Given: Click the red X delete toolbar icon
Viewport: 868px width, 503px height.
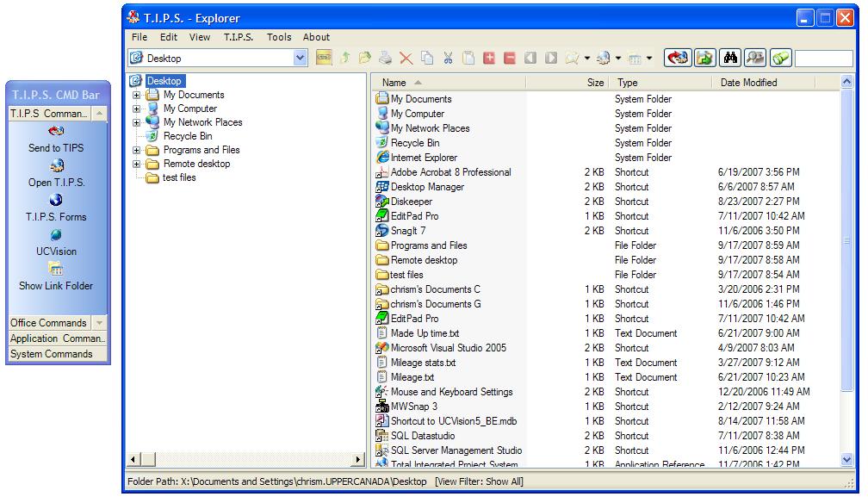Looking at the screenshot, I should (x=406, y=59).
